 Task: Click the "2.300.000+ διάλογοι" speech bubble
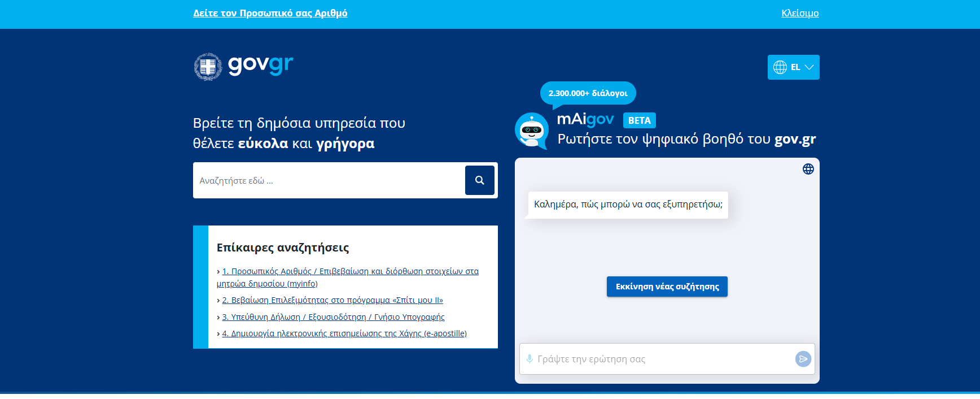click(x=588, y=93)
